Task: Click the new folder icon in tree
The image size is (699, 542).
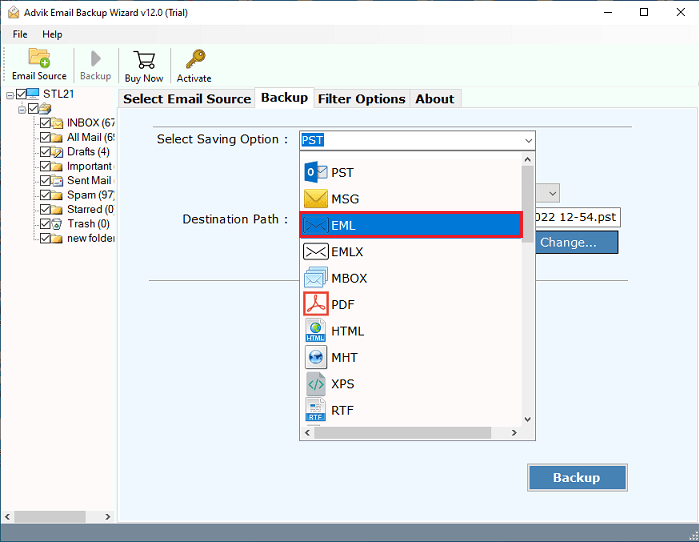Action: [x=57, y=238]
